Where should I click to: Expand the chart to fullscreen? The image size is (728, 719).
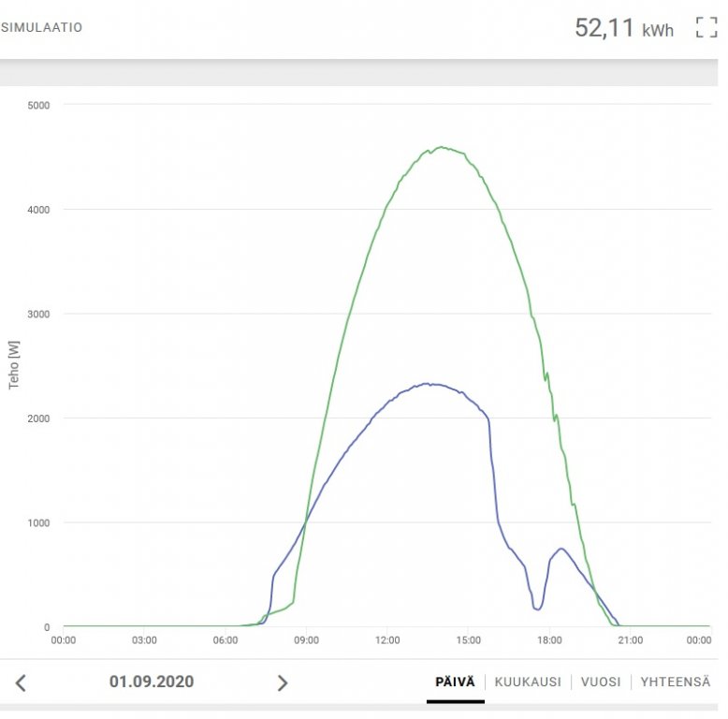click(x=706, y=28)
